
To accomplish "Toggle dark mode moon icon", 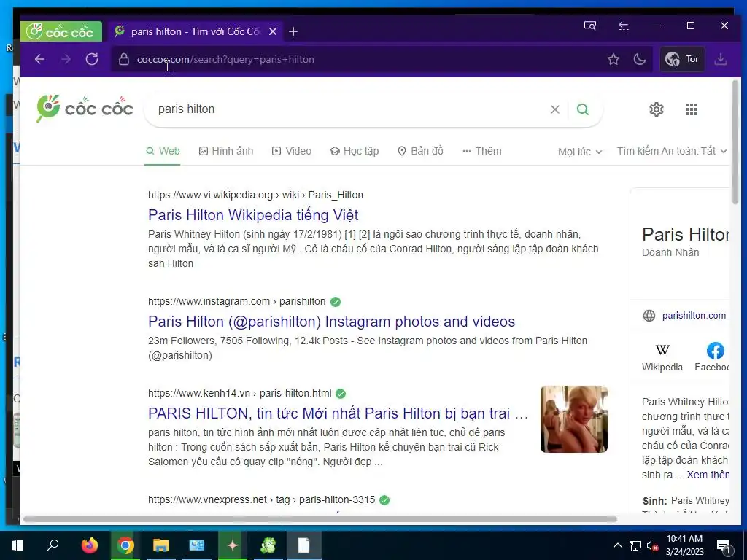I will click(639, 60).
